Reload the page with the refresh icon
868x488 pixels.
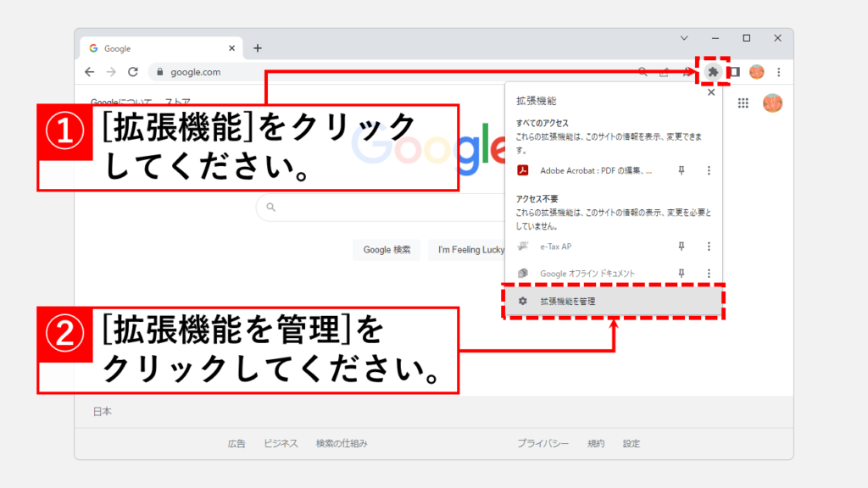coord(133,72)
